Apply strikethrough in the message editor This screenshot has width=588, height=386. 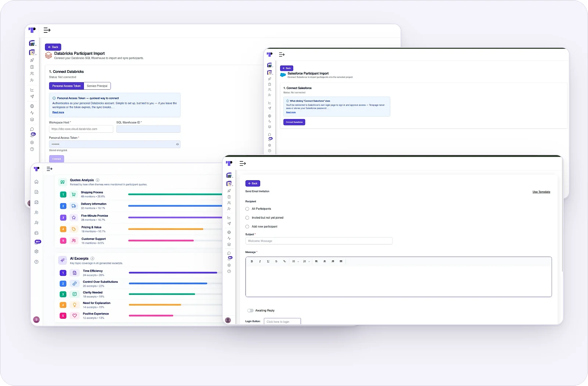(276, 261)
